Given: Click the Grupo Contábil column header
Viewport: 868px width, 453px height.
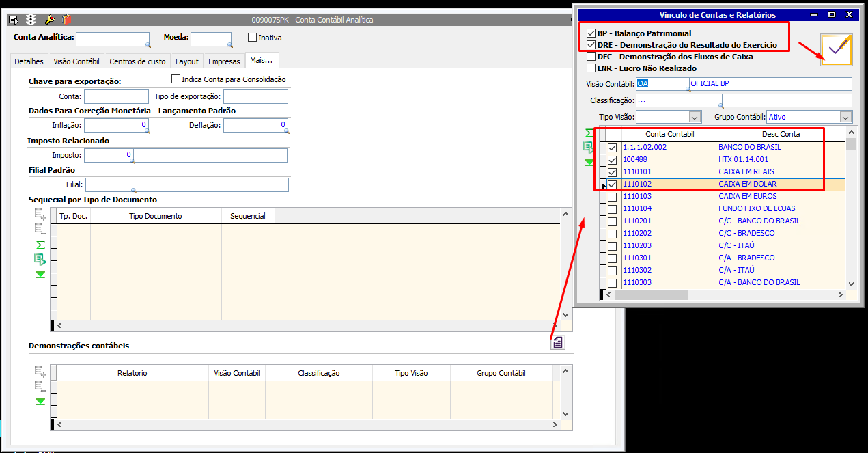Looking at the screenshot, I should (x=501, y=373).
